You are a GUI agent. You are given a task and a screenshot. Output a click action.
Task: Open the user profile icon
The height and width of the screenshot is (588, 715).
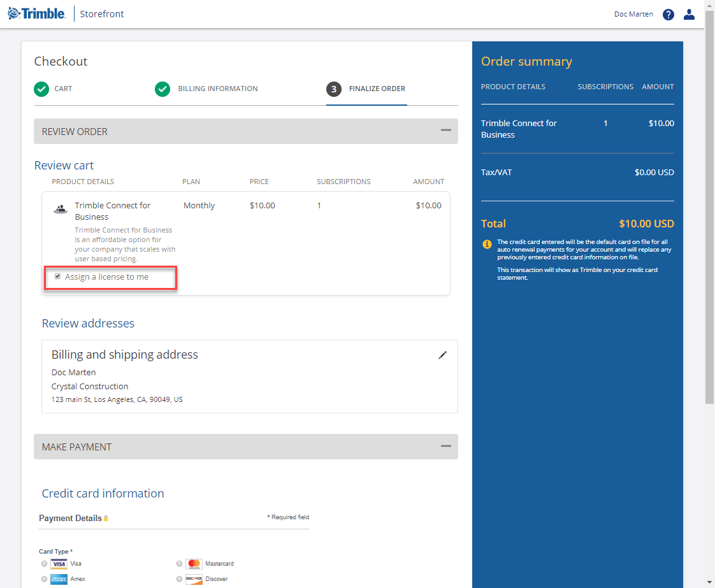[689, 15]
